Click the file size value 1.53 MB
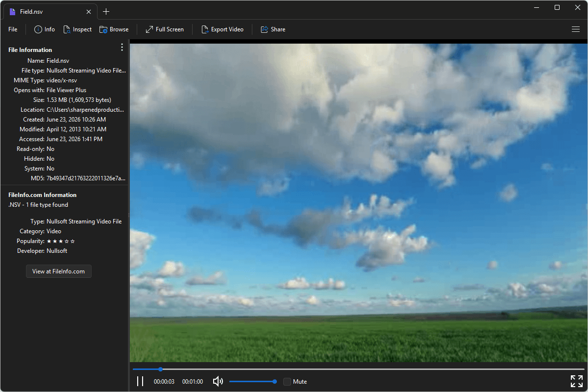 coord(79,100)
